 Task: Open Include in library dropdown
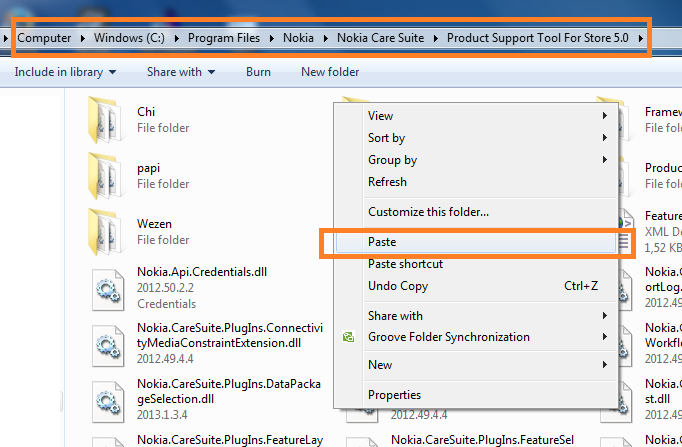click(x=65, y=72)
